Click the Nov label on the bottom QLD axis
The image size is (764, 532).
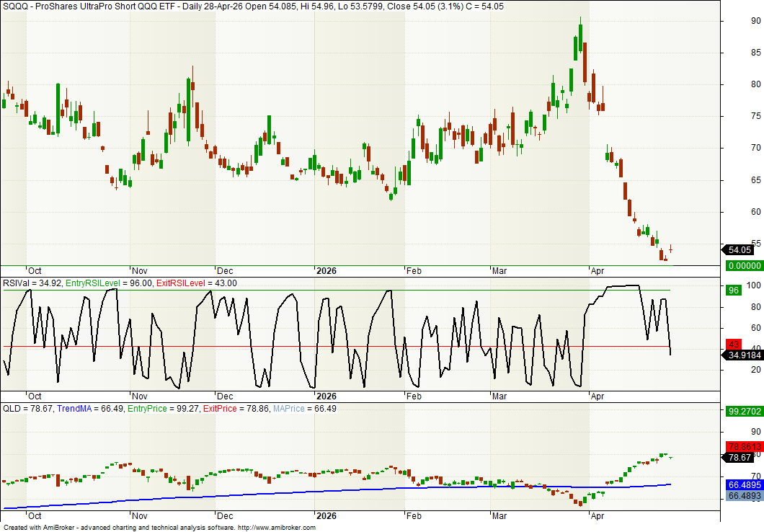click(139, 516)
